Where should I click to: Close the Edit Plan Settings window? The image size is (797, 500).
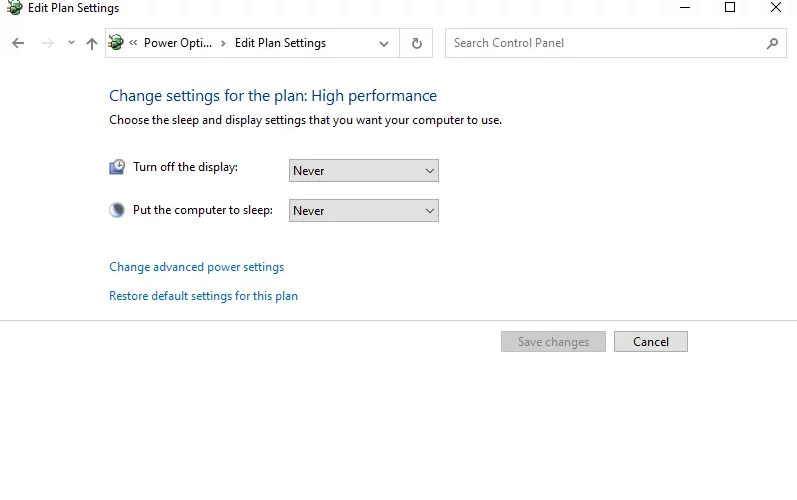[776, 7]
